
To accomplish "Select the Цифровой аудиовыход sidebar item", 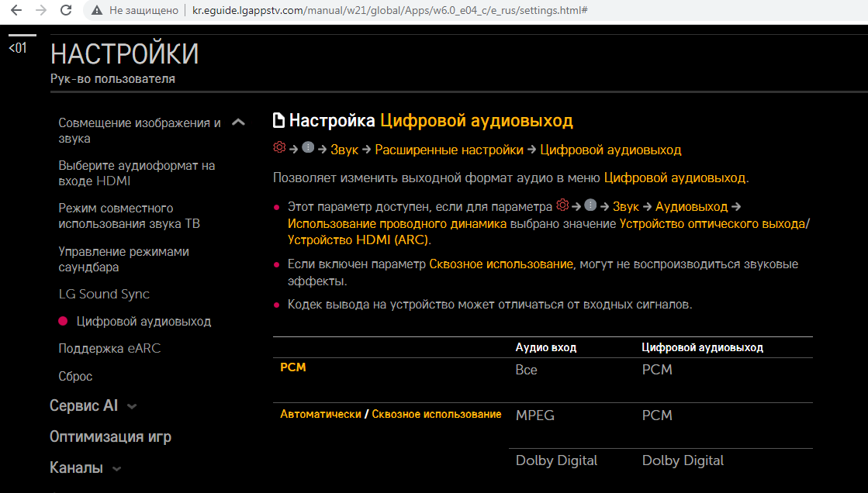I will [144, 321].
